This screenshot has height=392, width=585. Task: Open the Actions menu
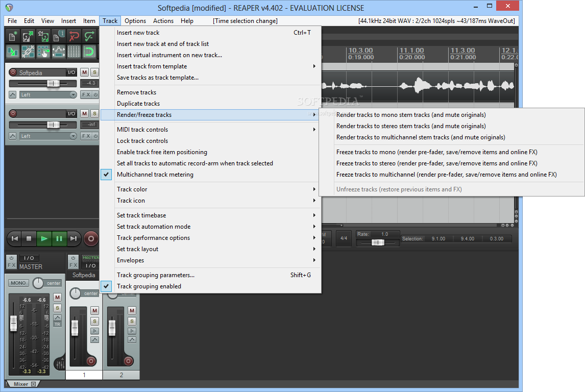[163, 21]
